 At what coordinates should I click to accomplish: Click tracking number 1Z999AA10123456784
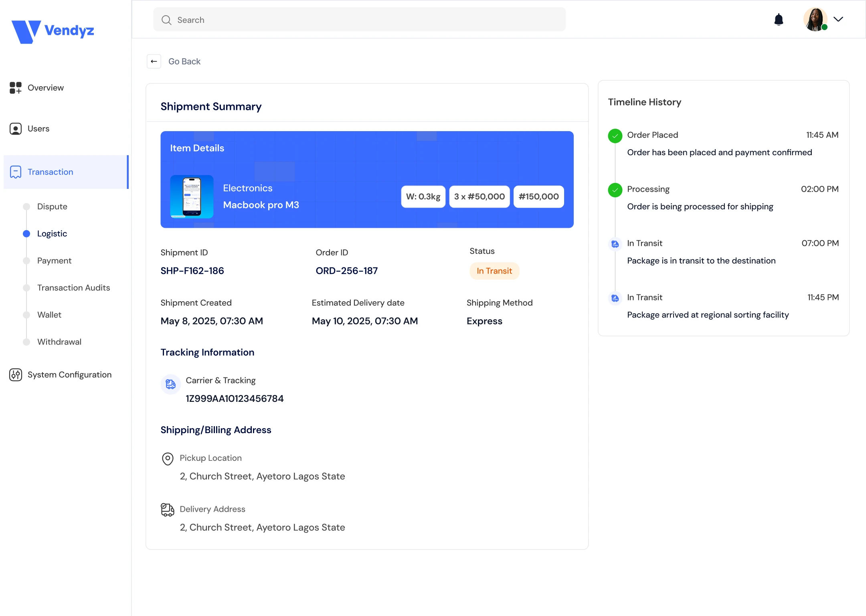coord(235,399)
